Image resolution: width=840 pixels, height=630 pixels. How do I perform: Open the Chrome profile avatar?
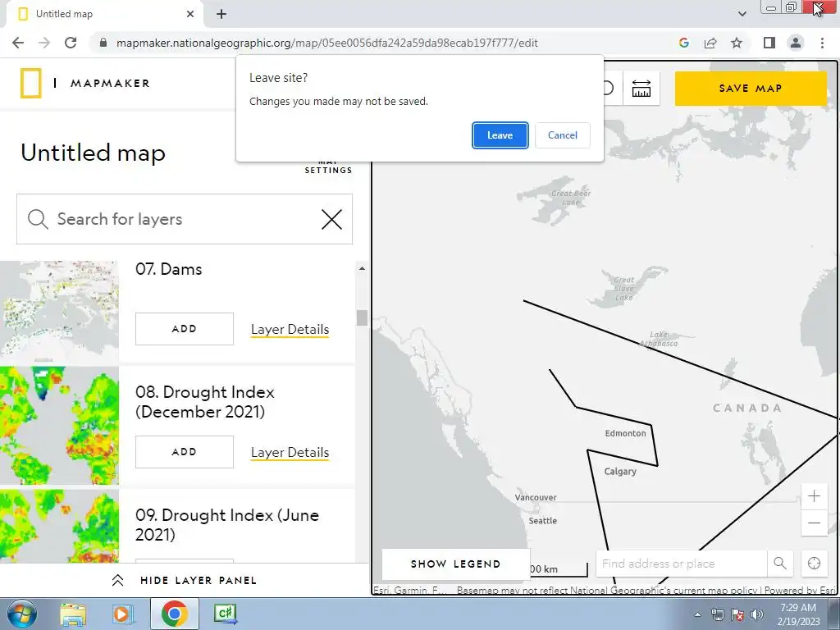(796, 43)
